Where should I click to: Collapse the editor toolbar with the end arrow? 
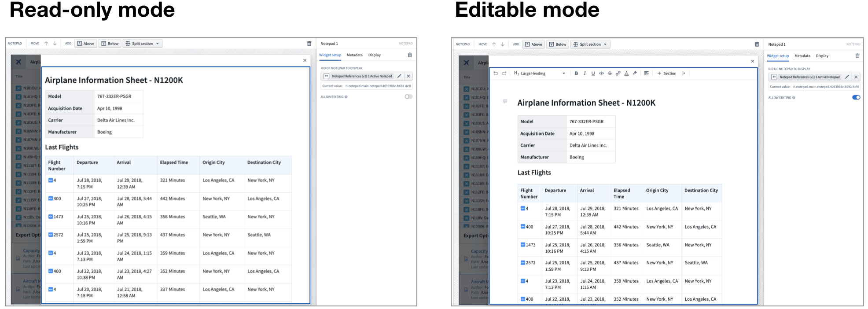tap(684, 74)
